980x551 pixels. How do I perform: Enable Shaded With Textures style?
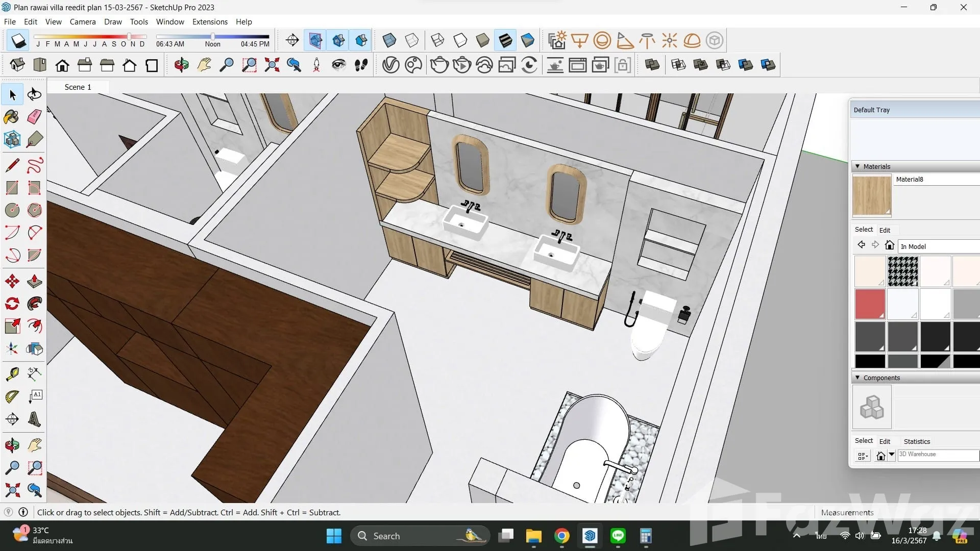coord(505,40)
